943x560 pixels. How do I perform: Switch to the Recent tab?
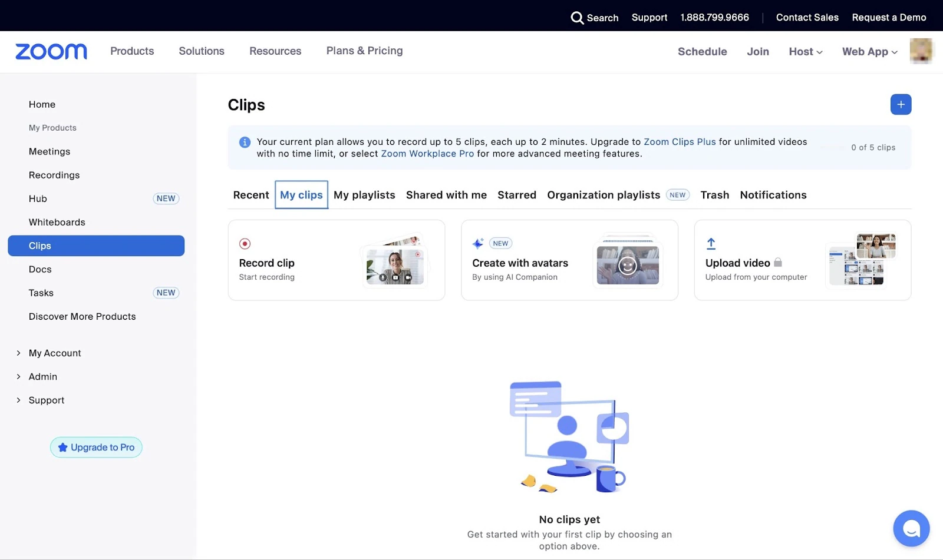point(251,195)
